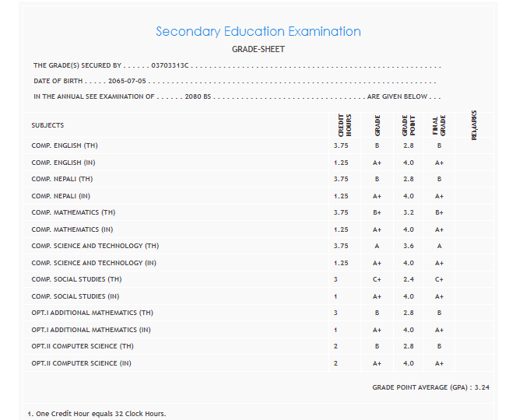Click the CREDIT HOURS column header
This screenshot has height=420, width=516.
click(345, 125)
